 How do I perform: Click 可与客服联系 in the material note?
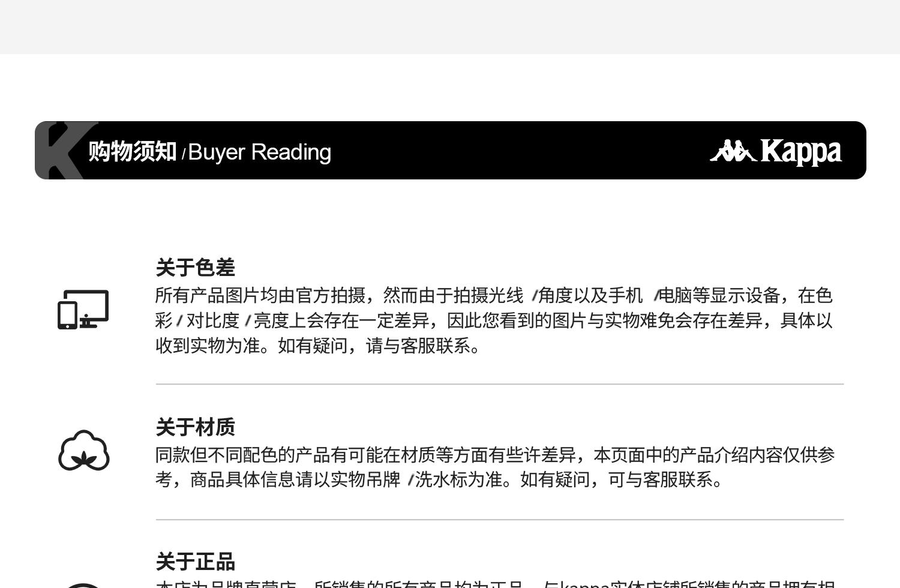point(660,479)
